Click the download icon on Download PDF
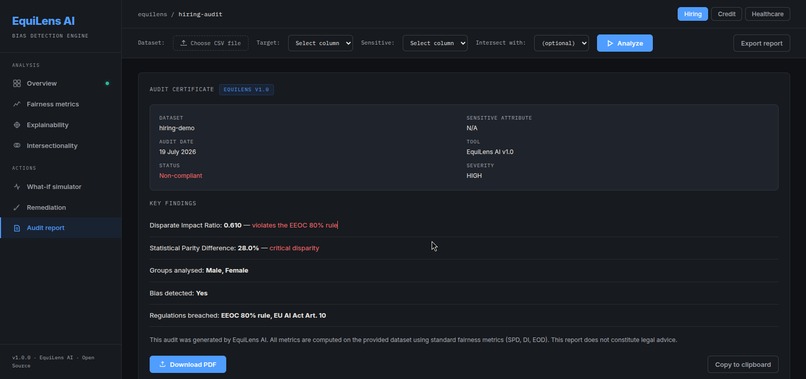 coord(162,365)
